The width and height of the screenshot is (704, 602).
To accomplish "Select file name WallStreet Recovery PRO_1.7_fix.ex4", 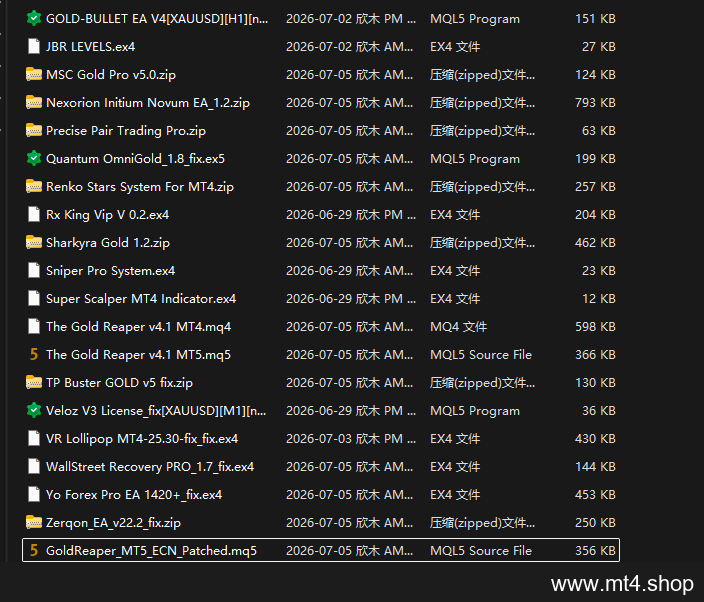I will (150, 467).
